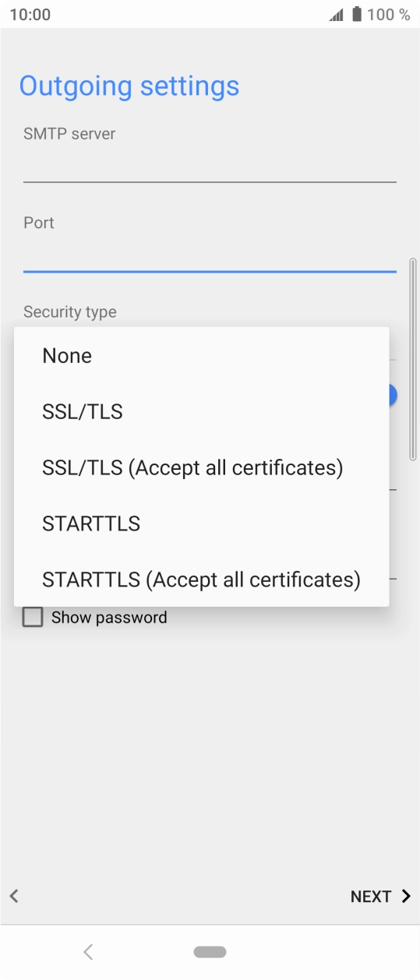420x980 pixels.
Task: Choose STARTTLS (Accept all certificates) entry
Action: [201, 580]
